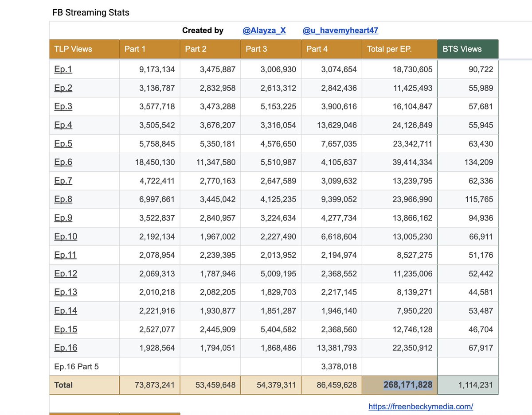Open the @u_havemyheart47 creator link

[x=340, y=30]
